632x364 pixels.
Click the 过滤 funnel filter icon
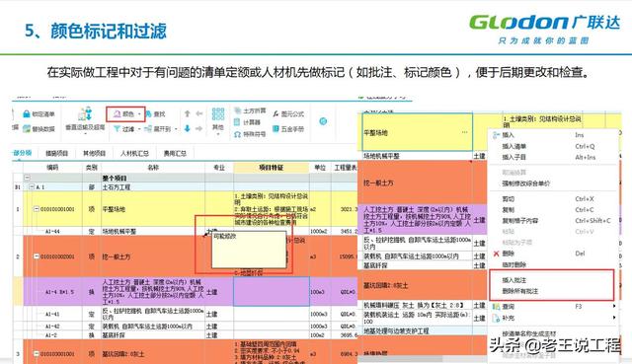point(117,129)
